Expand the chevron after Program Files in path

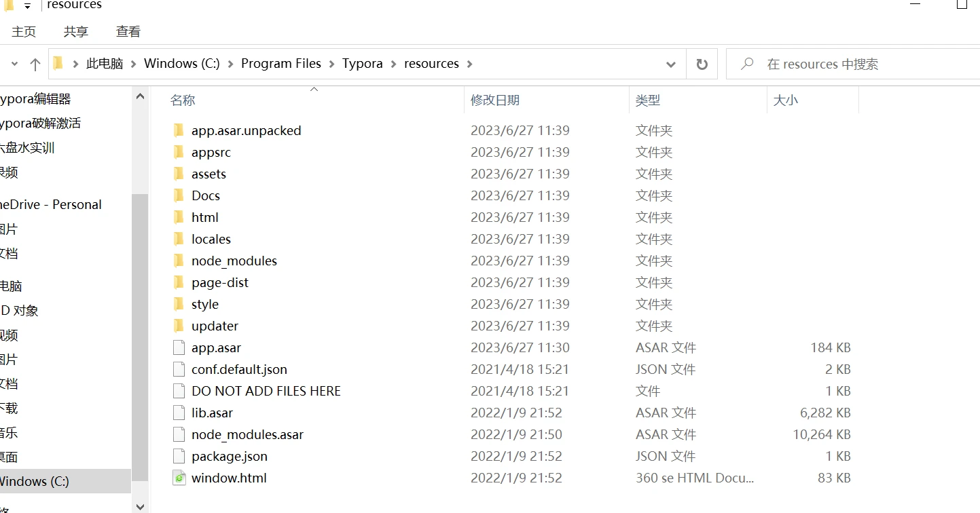pos(332,64)
